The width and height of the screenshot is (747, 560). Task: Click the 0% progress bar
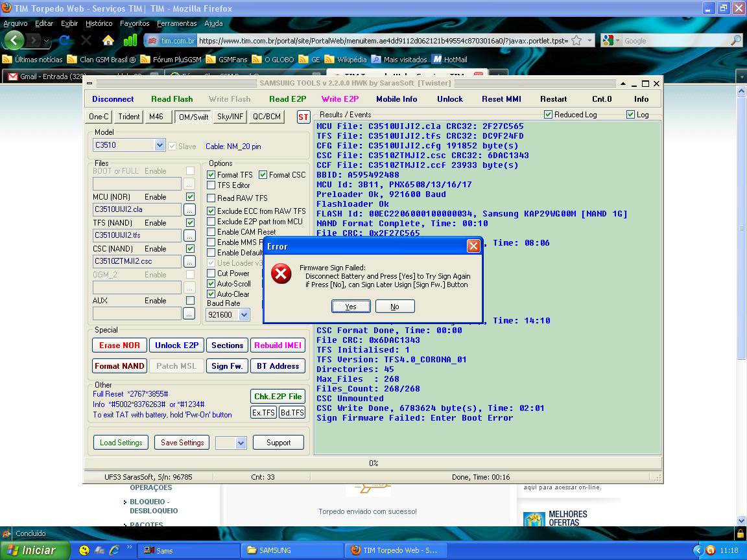(373, 463)
